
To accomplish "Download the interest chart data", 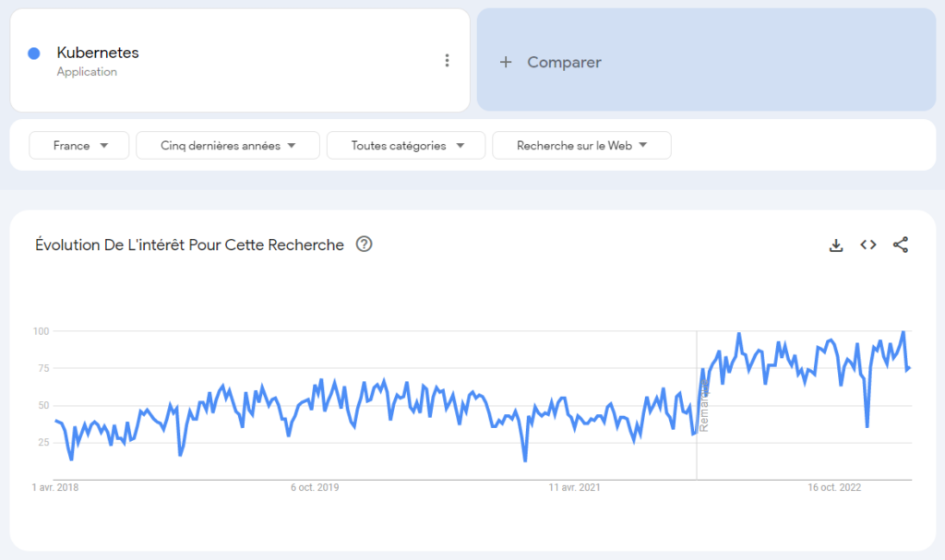I will [836, 245].
